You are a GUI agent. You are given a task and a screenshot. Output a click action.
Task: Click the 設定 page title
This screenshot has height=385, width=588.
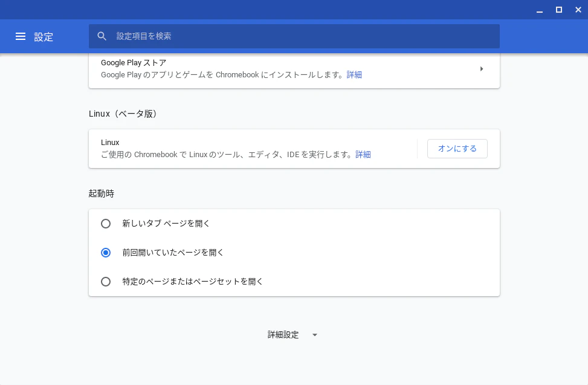click(x=44, y=37)
